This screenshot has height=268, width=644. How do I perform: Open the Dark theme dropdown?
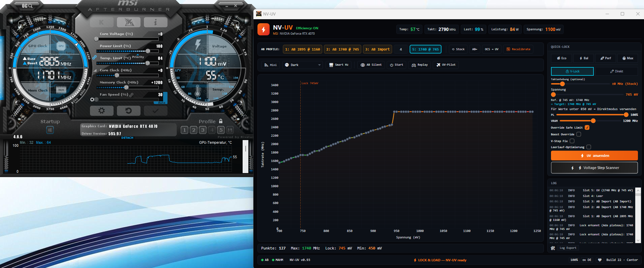[302, 65]
